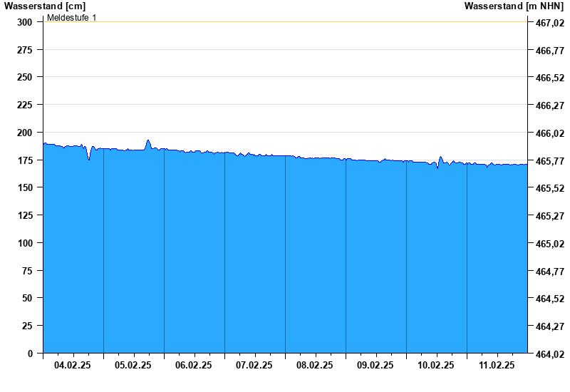
Task: Click the 464,77 value on right axis
Action: 550,272
